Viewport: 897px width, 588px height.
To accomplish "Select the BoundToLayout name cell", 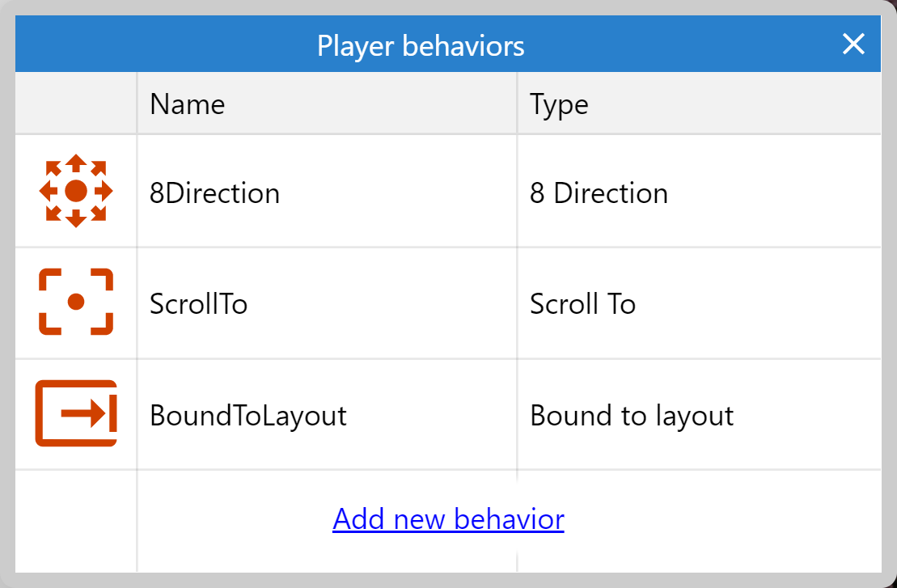I will [x=248, y=416].
